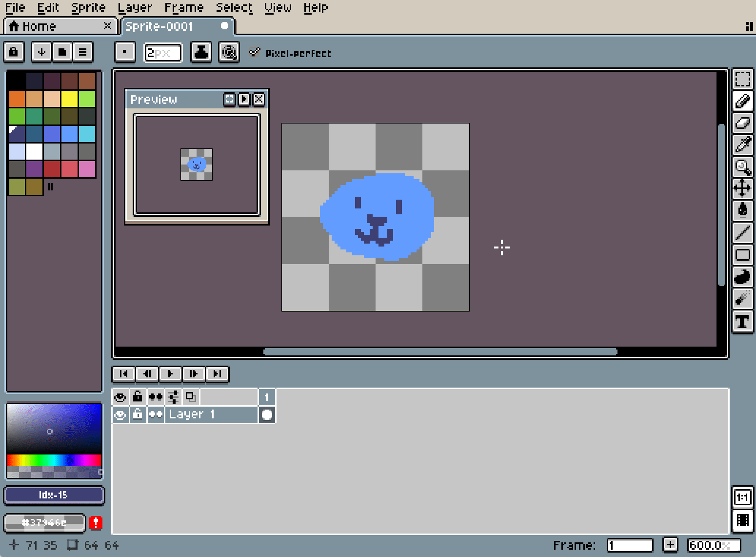Adjust hue on the rainbow slider
Screen dimensions: 756x557
point(54,460)
